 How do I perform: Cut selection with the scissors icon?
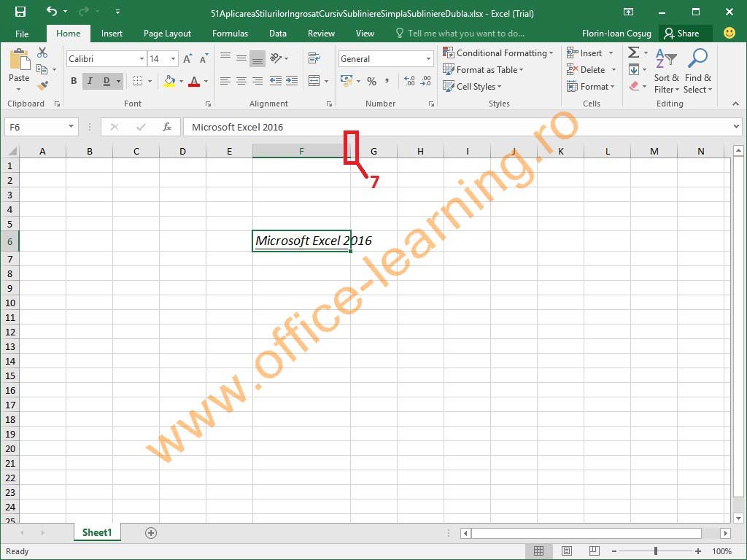tap(42, 52)
